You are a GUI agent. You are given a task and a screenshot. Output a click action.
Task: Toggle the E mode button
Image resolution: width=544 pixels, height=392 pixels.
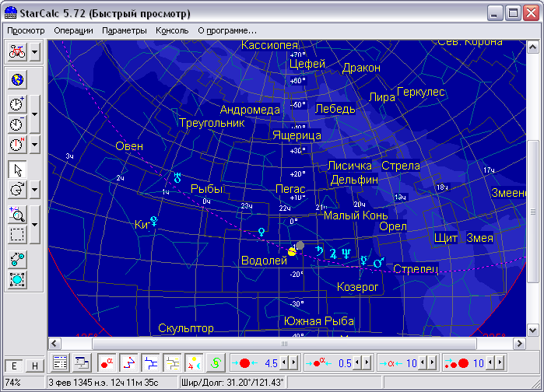(x=14, y=366)
